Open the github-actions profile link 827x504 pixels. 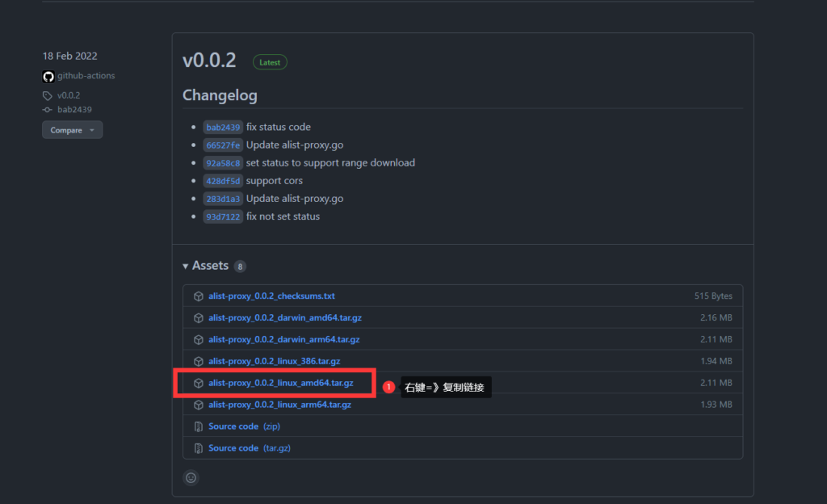86,76
